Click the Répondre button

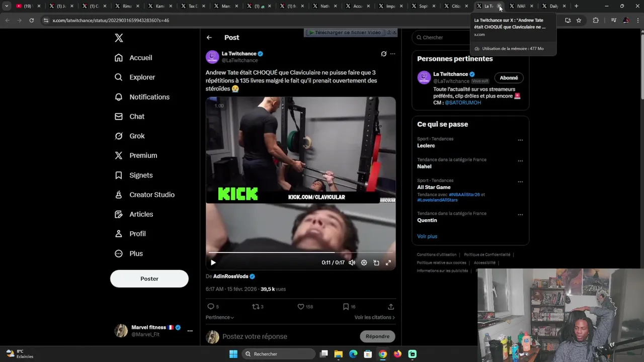tap(377, 336)
